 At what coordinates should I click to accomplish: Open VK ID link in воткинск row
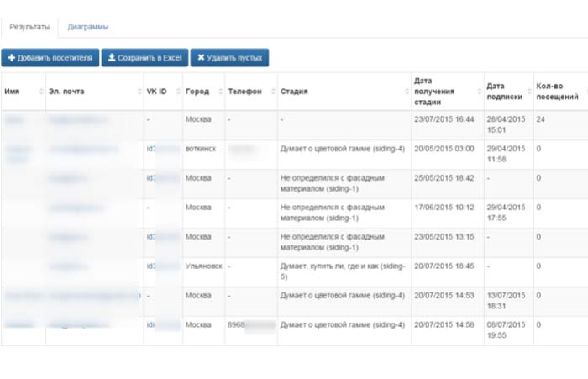point(151,149)
